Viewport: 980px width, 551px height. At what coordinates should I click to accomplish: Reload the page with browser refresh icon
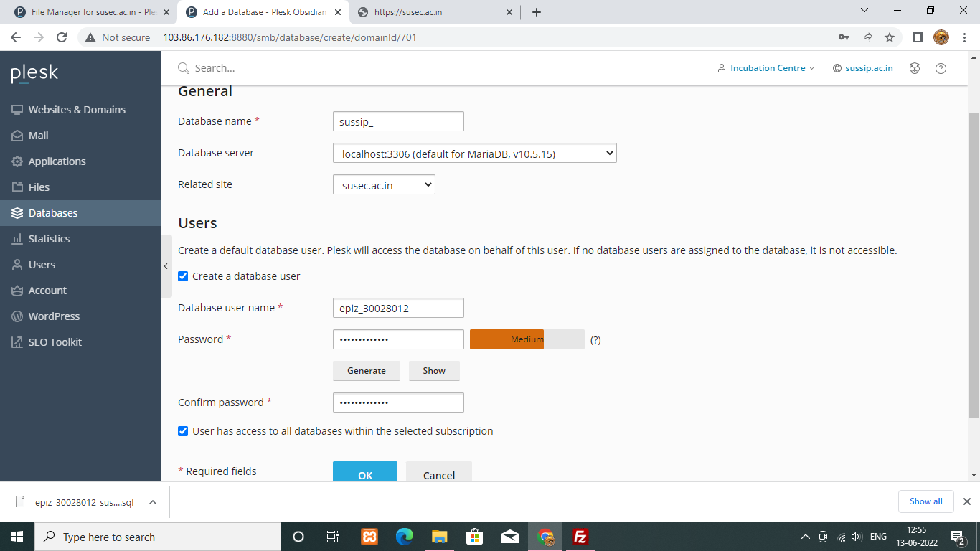click(62, 37)
